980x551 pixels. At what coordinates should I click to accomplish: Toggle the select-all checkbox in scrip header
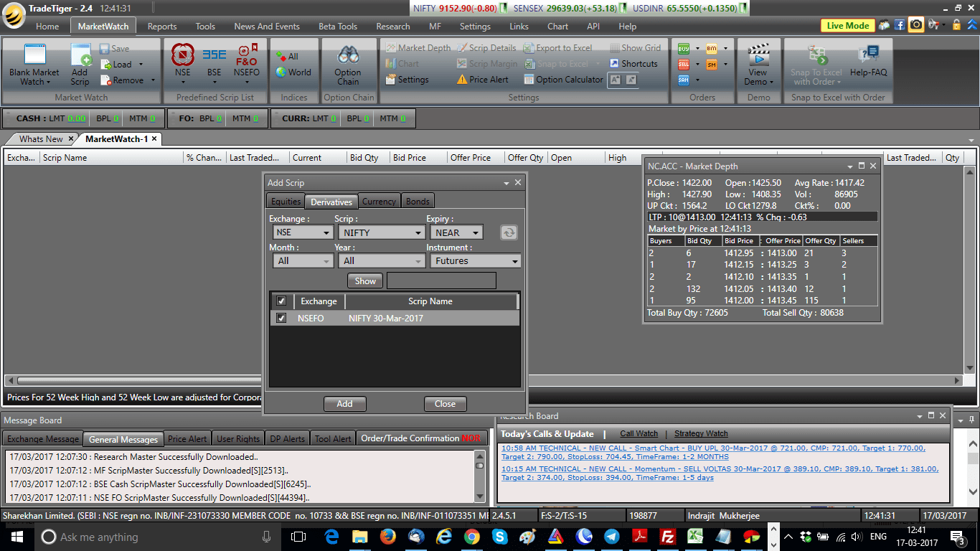coord(281,301)
